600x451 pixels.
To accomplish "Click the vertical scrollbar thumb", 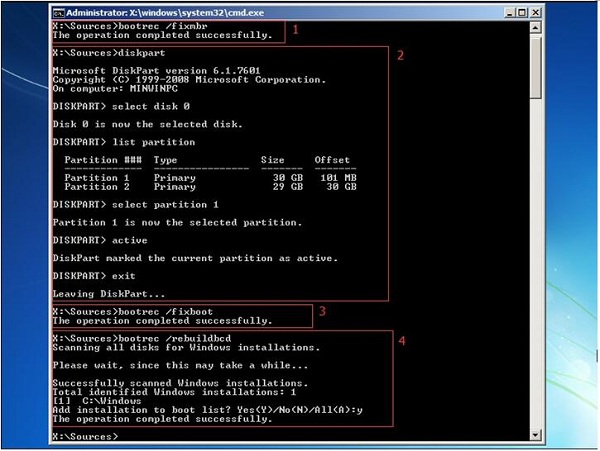I will 535,67.
